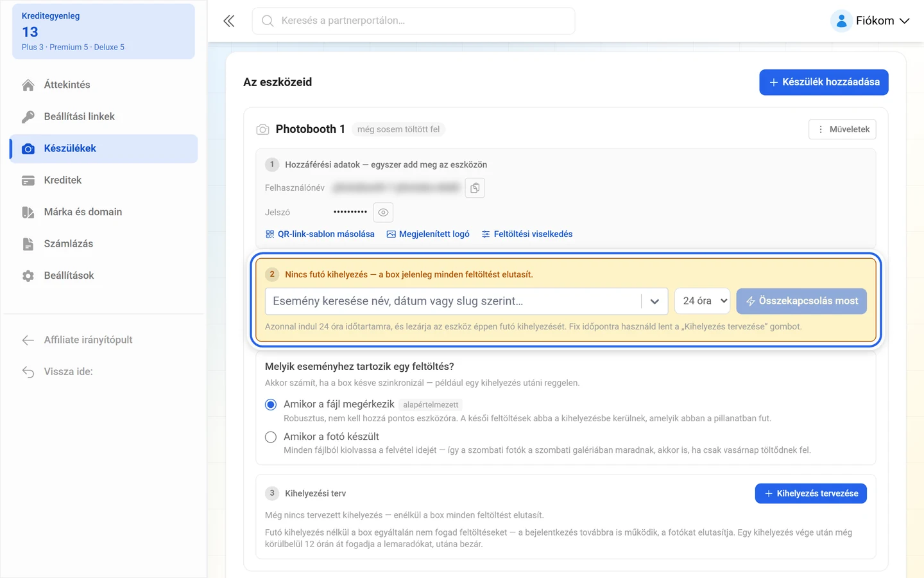
Task: Click the gear icon for Beállítások
Action: click(28, 276)
